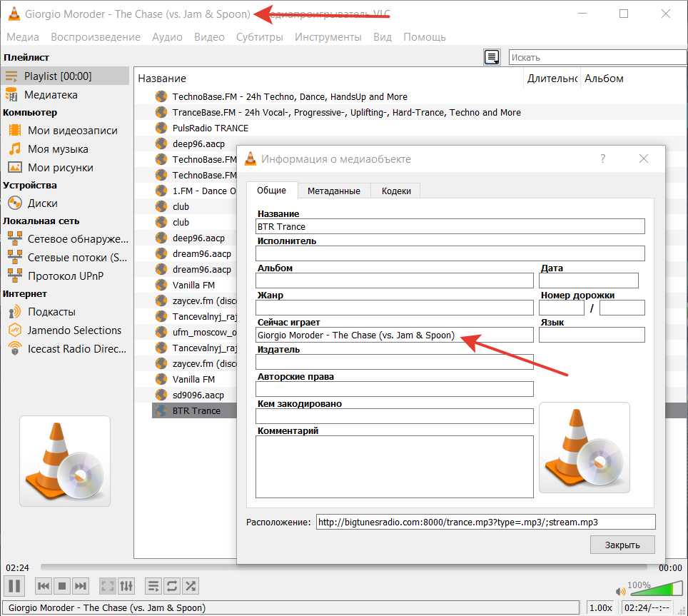Click the Дата input field
The image size is (688, 616).
[x=588, y=281]
